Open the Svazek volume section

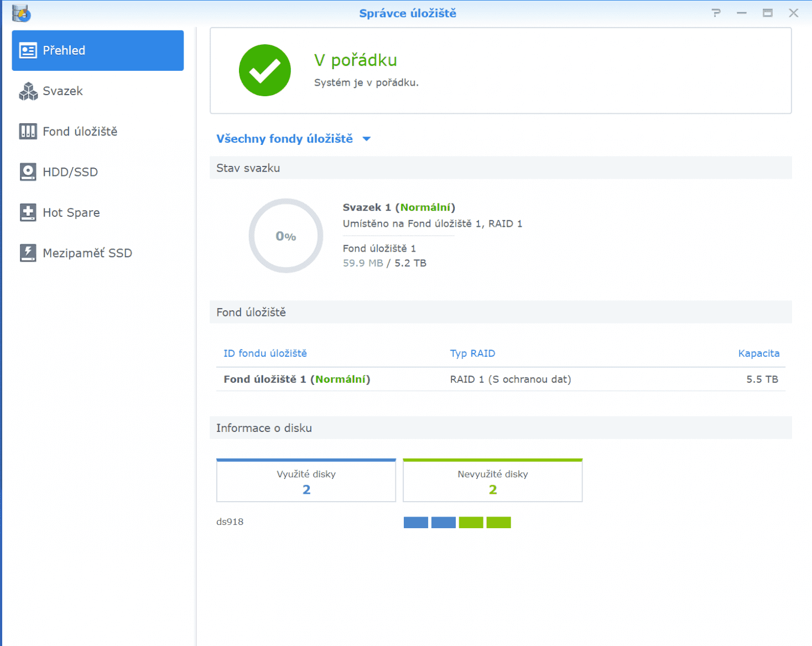(97, 91)
